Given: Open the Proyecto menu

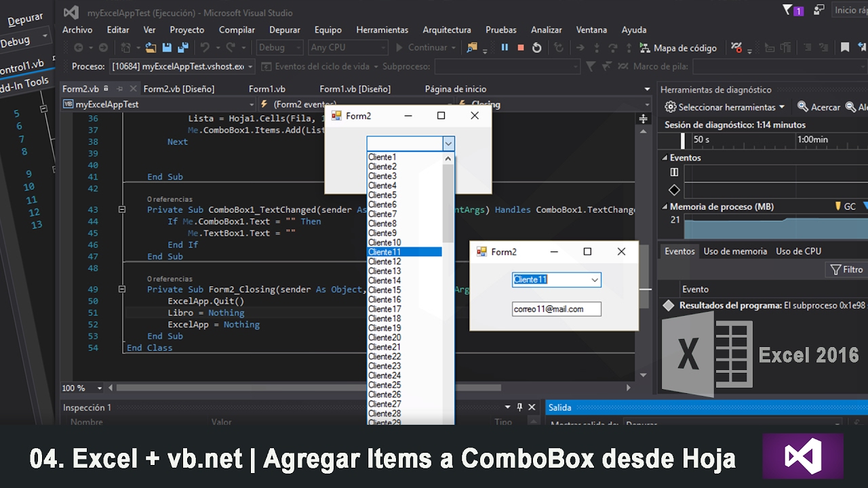Looking at the screenshot, I should [x=187, y=30].
